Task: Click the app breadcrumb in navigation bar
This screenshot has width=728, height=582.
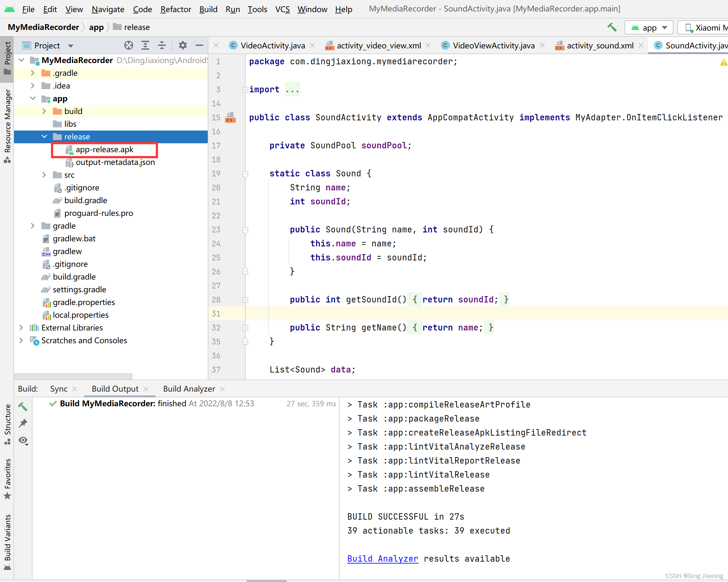Action: (96, 27)
